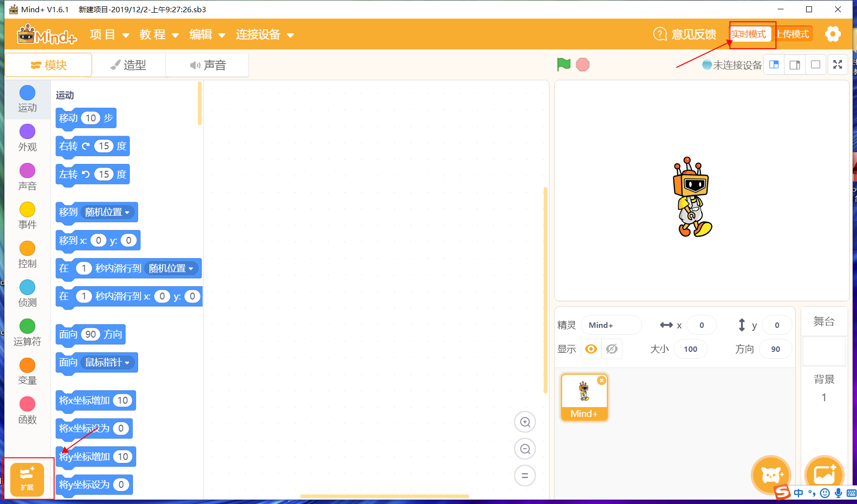Zoom in the script workspace
The image size is (857, 504).
tap(525, 422)
